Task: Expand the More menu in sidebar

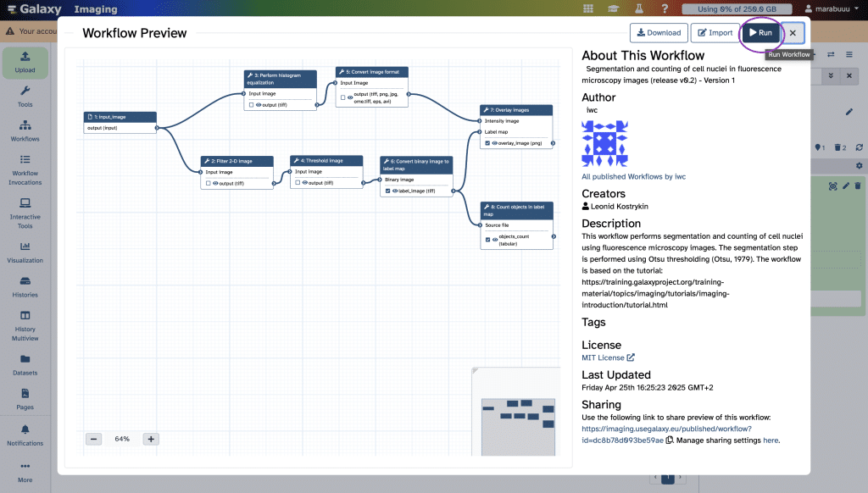Action: coord(25,472)
